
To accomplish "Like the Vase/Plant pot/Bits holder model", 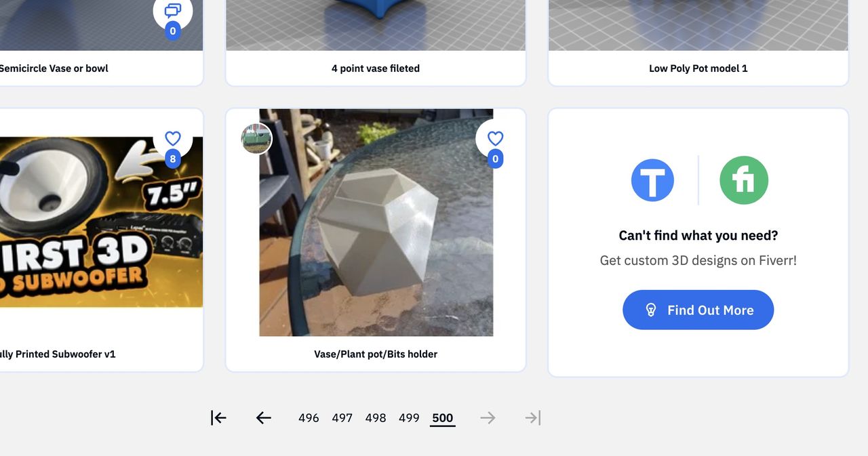I will (x=496, y=139).
